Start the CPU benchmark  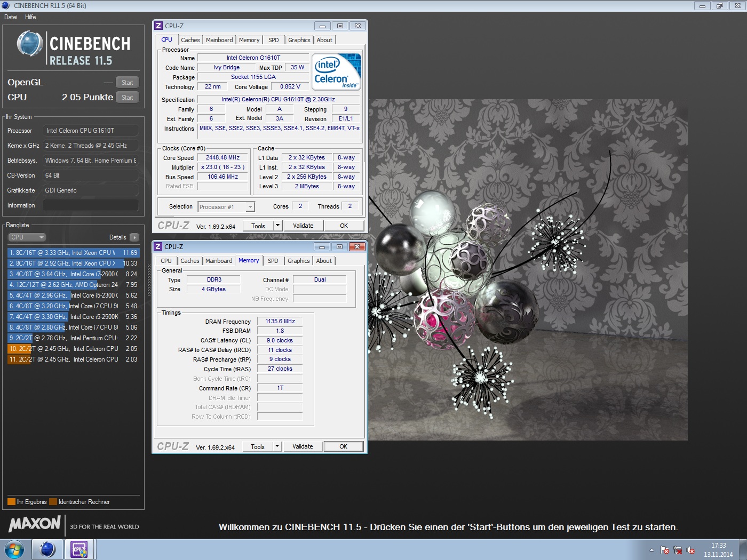127,98
